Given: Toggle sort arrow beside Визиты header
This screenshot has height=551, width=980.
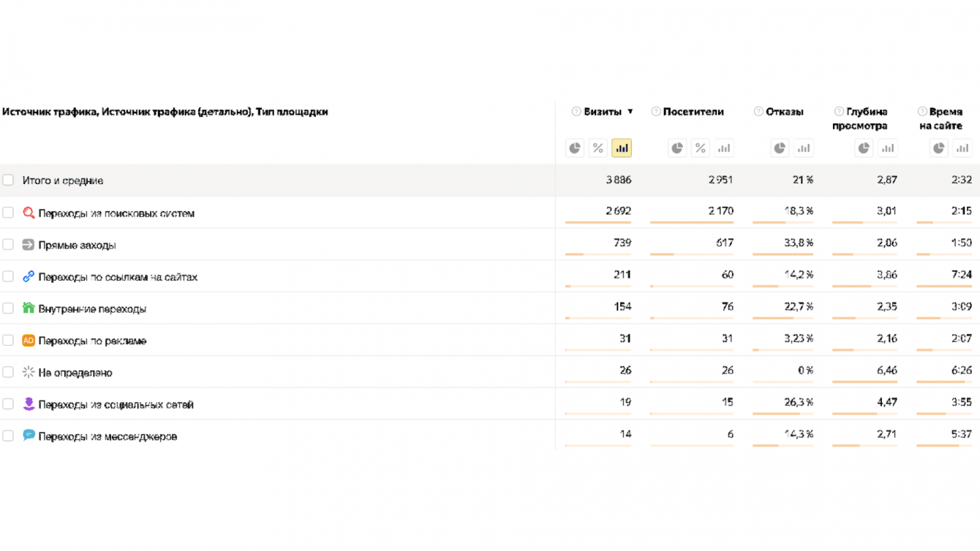Looking at the screenshot, I should [630, 112].
